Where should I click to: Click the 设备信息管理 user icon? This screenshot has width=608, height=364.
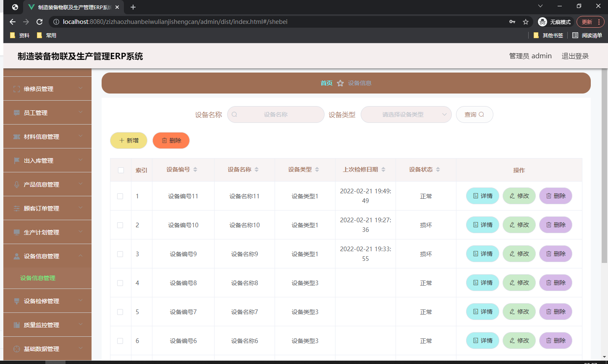click(x=17, y=256)
